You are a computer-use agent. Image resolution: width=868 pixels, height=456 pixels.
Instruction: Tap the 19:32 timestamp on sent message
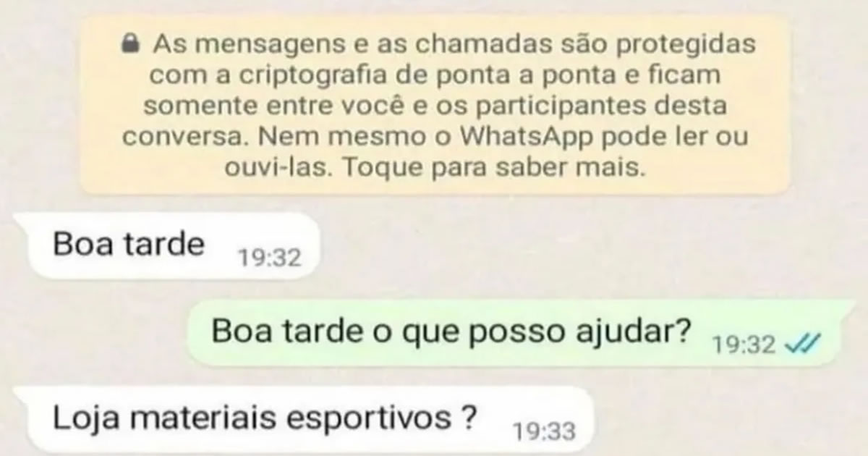[744, 345]
